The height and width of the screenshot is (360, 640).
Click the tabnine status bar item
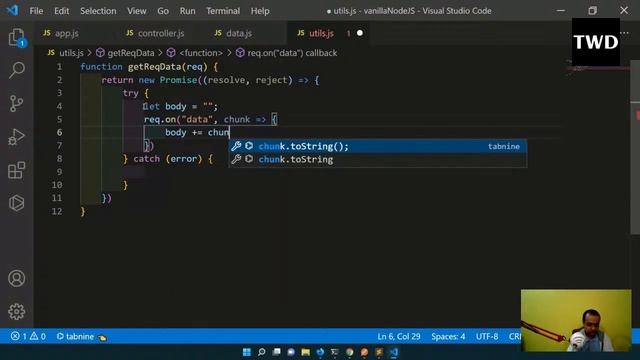pyautogui.click(x=76, y=336)
